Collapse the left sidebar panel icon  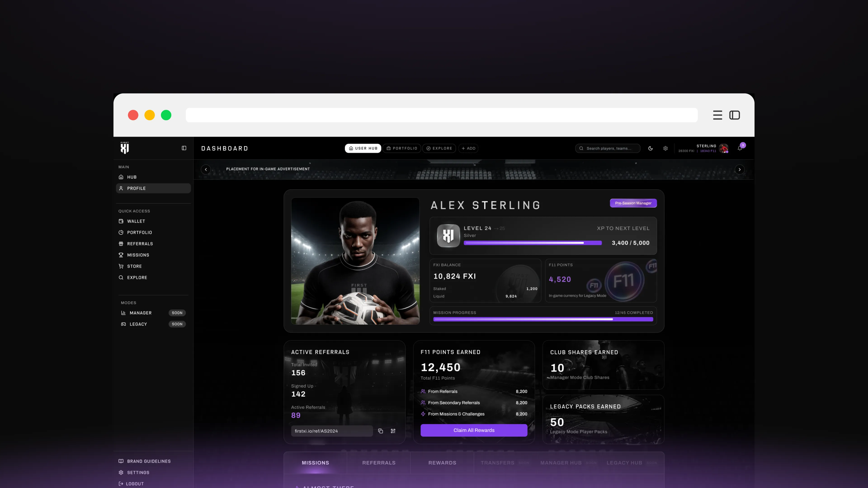[184, 148]
